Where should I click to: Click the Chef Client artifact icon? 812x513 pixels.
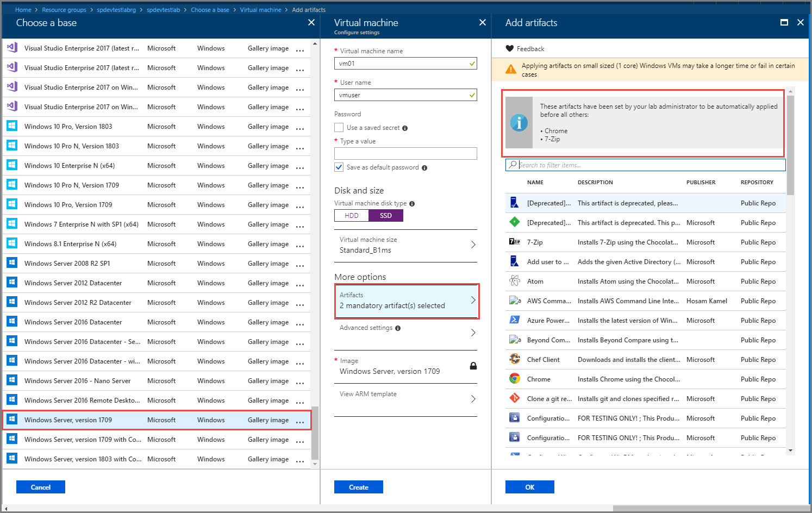(514, 359)
